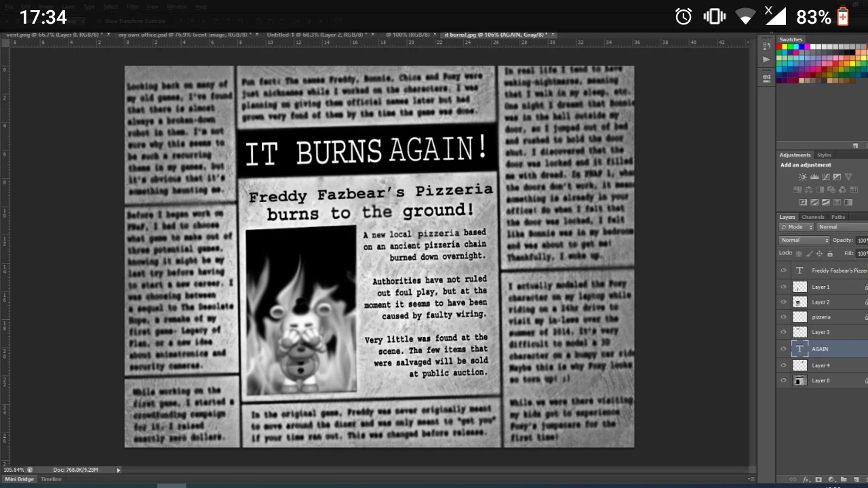Pick the red swatch

click(x=779, y=47)
